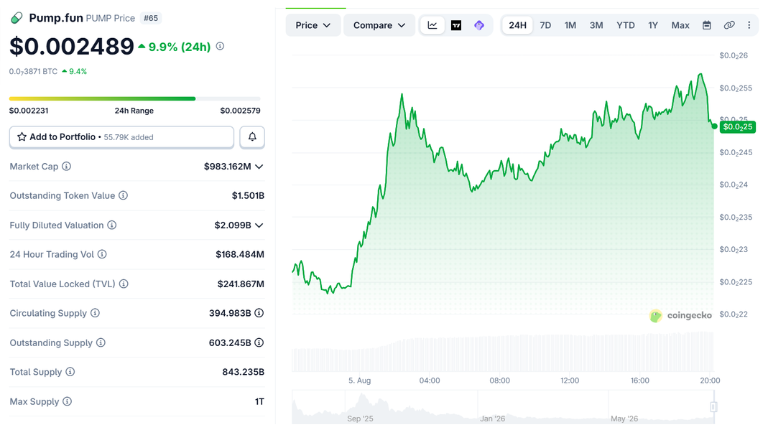The image size is (768, 432).
Task: Open the calendar date range picker
Action: 706,25
